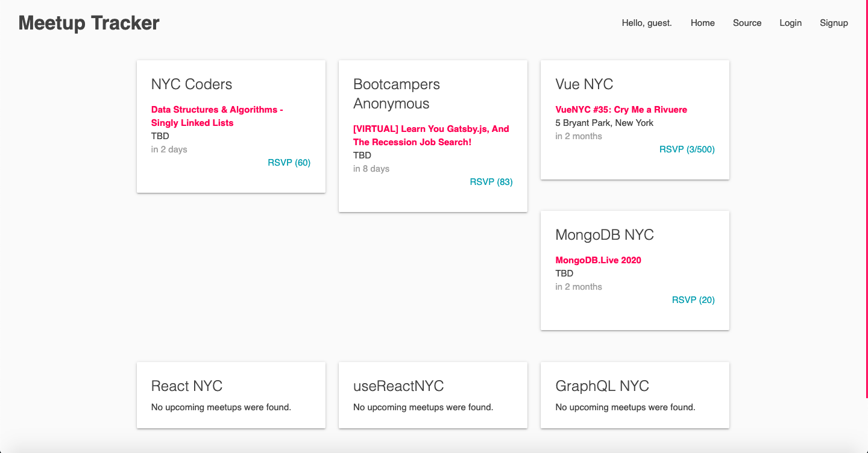Viewport: 868px width, 453px height.
Task: Click 'in 8 days' under Bootcampers Anonymous
Action: tap(371, 169)
